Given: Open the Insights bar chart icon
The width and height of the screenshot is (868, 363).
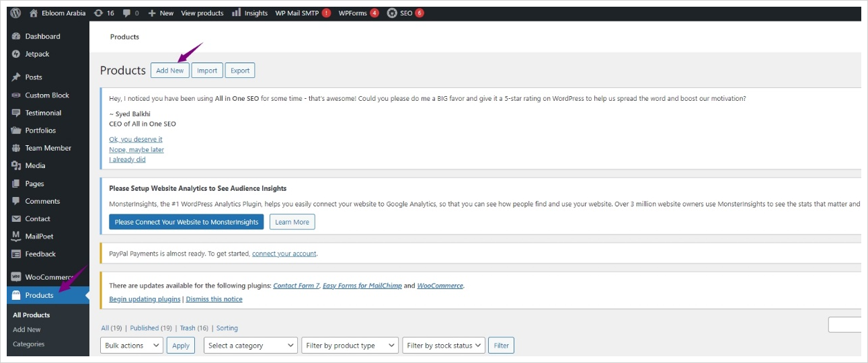Looking at the screenshot, I should pyautogui.click(x=236, y=13).
